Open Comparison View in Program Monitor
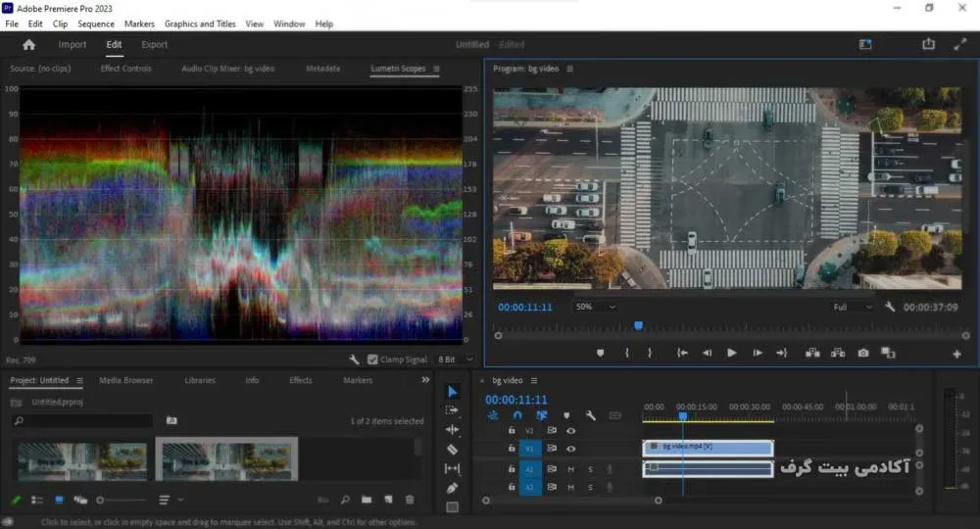The height and width of the screenshot is (529, 980). (x=888, y=353)
